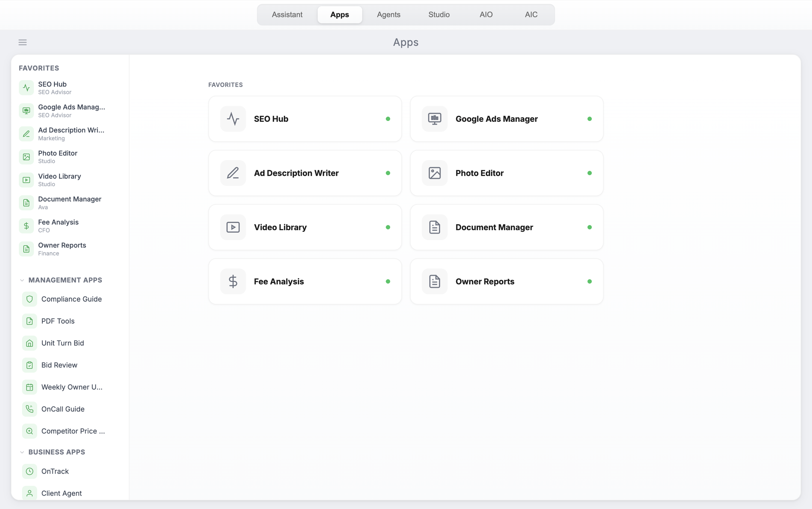Image resolution: width=812 pixels, height=509 pixels.
Task: Click Owner Reports sidebar file icon
Action: (x=26, y=249)
